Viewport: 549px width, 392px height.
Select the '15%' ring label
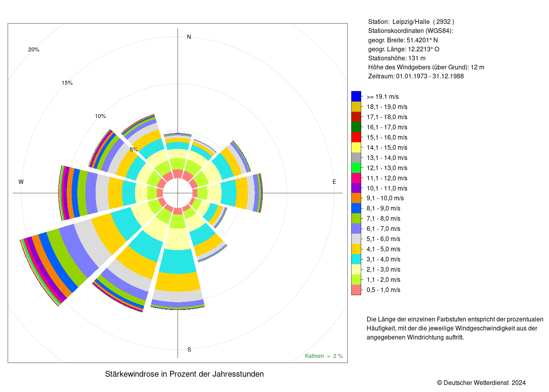[67, 83]
